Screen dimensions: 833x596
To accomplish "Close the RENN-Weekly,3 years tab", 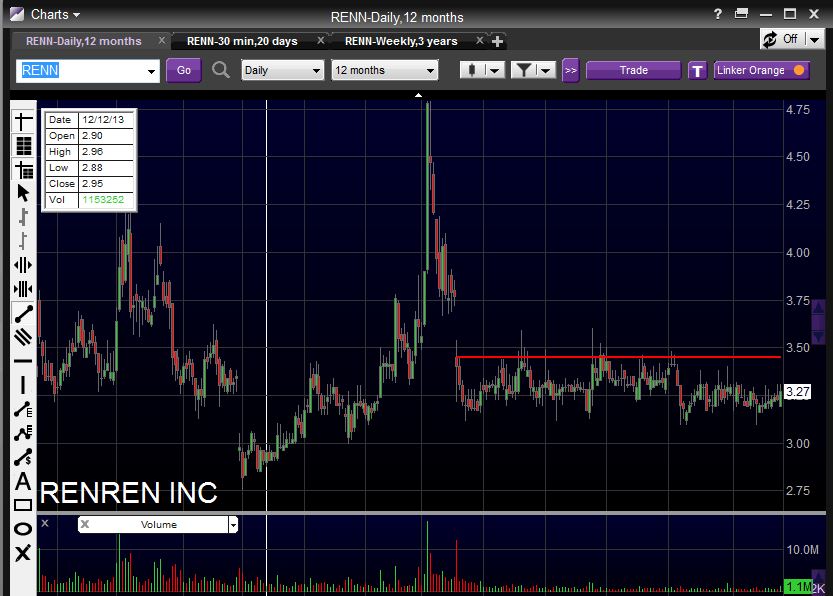I will 480,40.
